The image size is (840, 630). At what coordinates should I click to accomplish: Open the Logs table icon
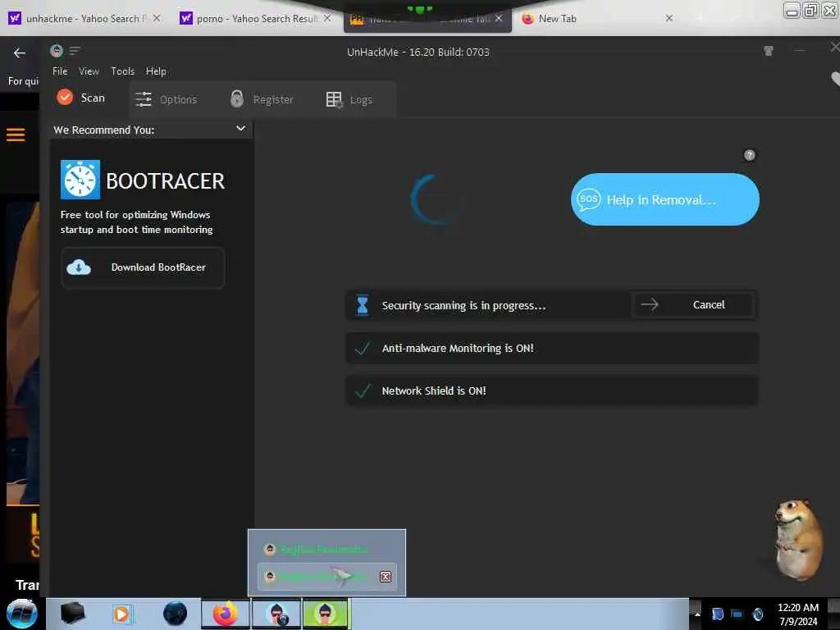coord(335,99)
